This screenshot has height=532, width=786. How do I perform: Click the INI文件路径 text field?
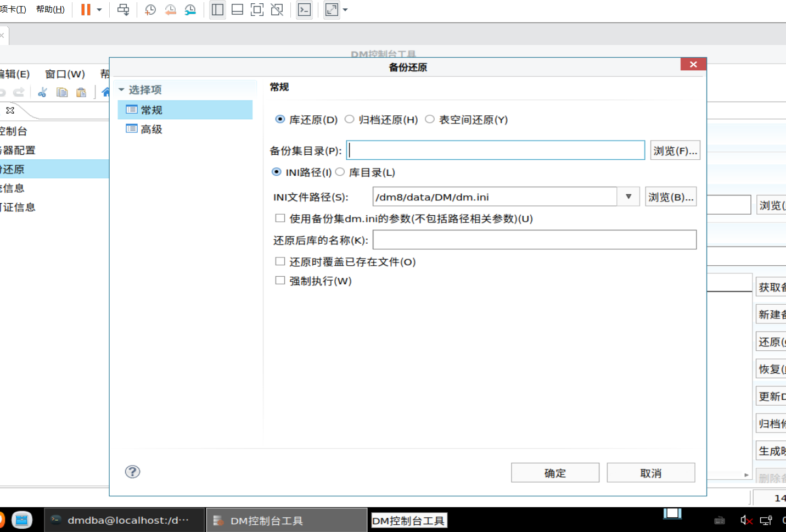(495, 197)
